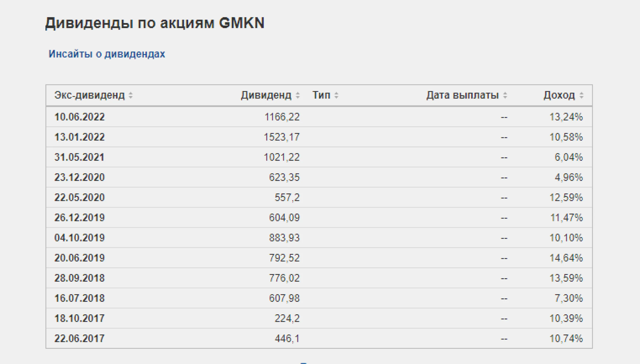Viewport: 640px width, 364px height.
Task: Click dividend value 792,52
Action: coord(284,258)
